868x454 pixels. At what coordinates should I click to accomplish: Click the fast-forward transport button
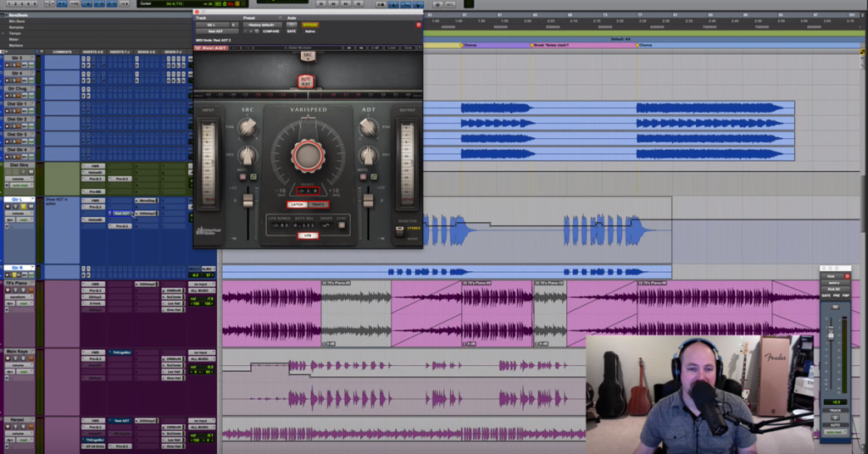click(346, 4)
